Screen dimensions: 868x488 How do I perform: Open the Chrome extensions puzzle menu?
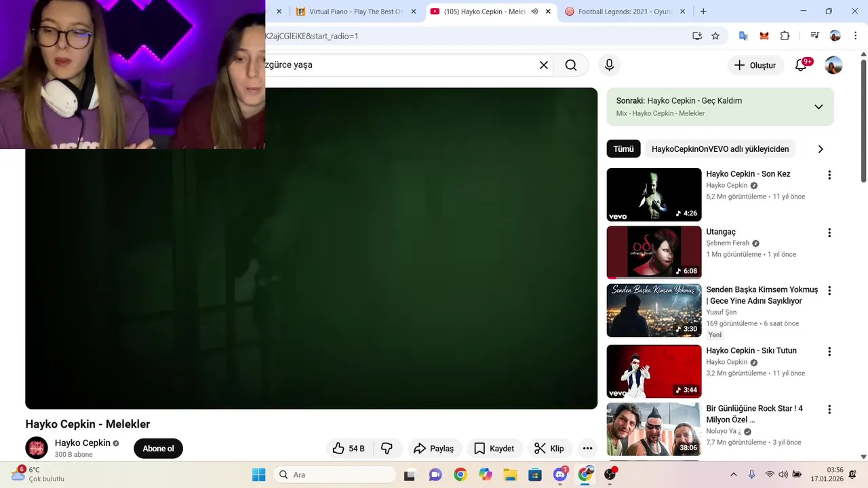pyautogui.click(x=785, y=36)
